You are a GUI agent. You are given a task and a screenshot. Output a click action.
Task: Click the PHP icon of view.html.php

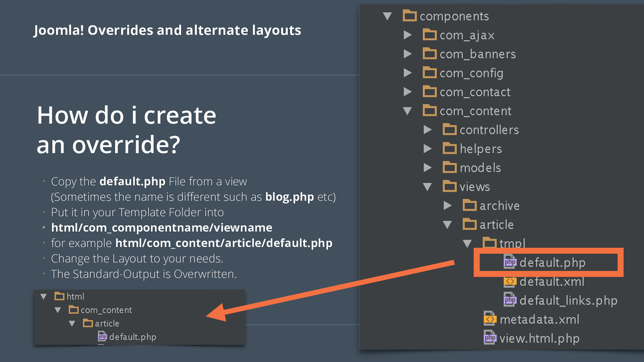(x=490, y=337)
